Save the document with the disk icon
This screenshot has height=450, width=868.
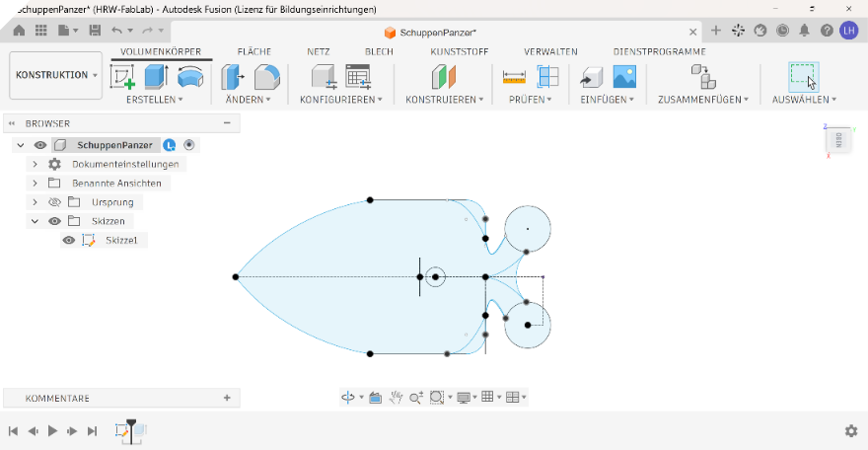point(95,31)
